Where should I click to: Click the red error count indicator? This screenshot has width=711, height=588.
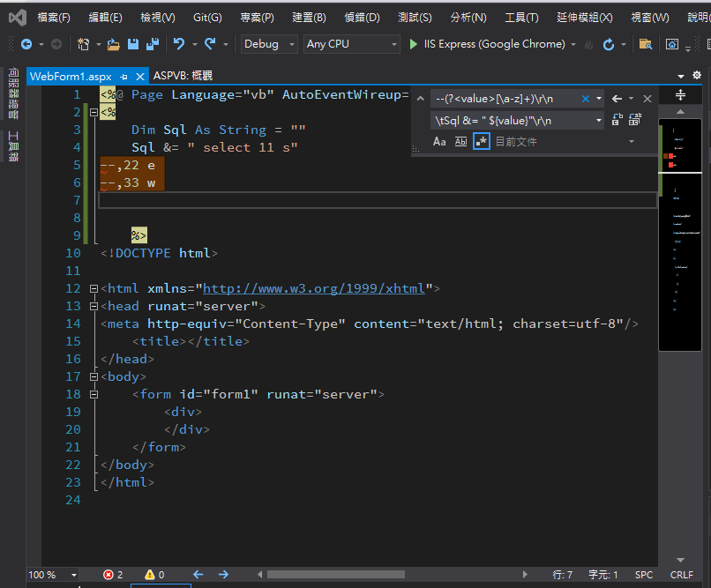coord(113,575)
